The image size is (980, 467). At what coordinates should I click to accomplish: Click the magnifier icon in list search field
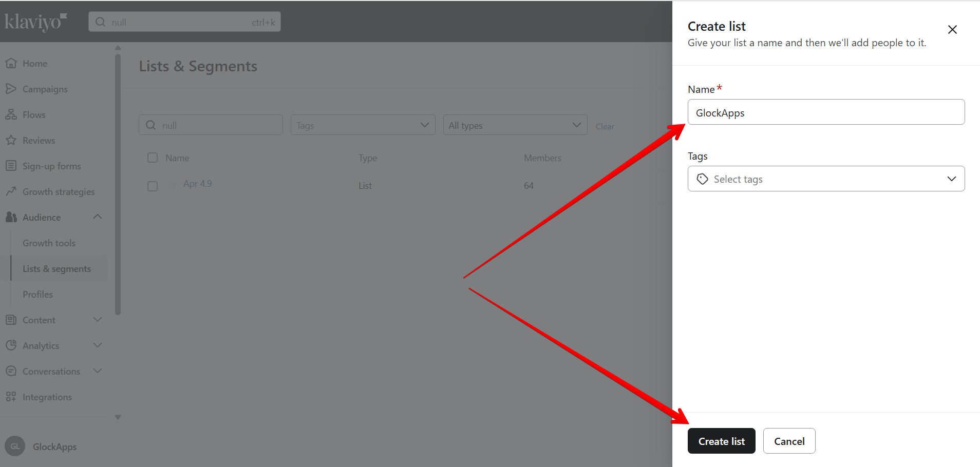point(150,125)
